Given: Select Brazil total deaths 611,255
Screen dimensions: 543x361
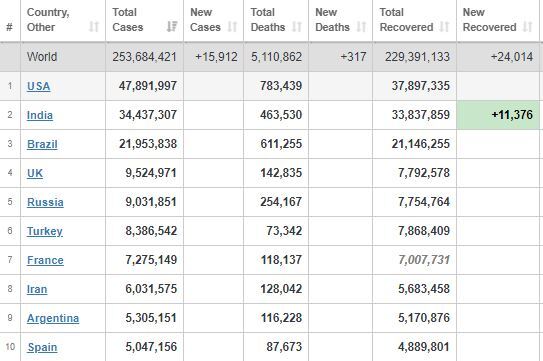Looking at the screenshot, I should [281, 144].
